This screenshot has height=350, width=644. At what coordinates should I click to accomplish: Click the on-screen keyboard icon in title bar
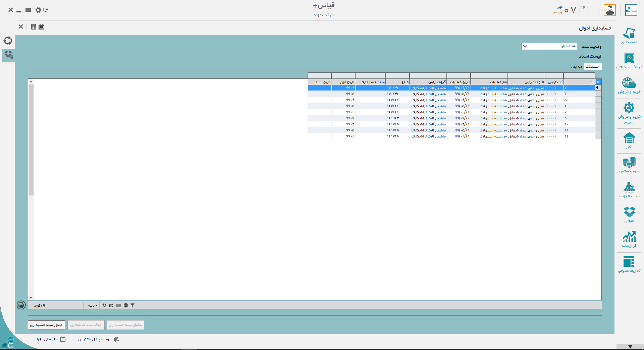[x=28, y=10]
